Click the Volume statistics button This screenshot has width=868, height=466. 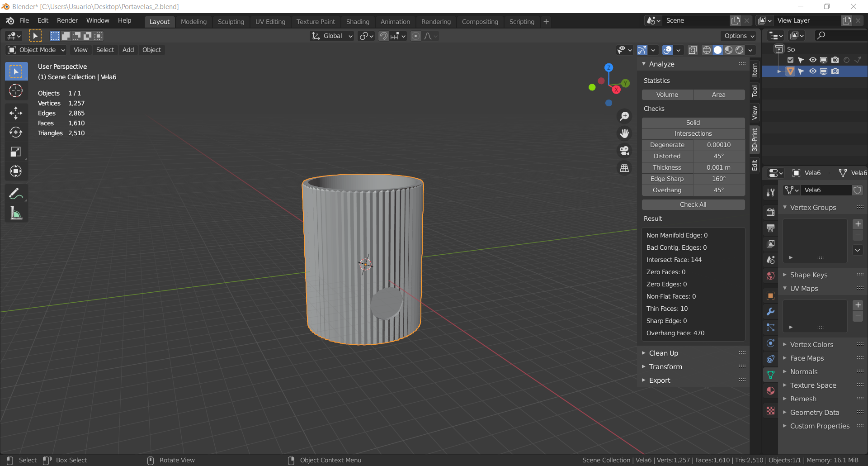point(667,95)
